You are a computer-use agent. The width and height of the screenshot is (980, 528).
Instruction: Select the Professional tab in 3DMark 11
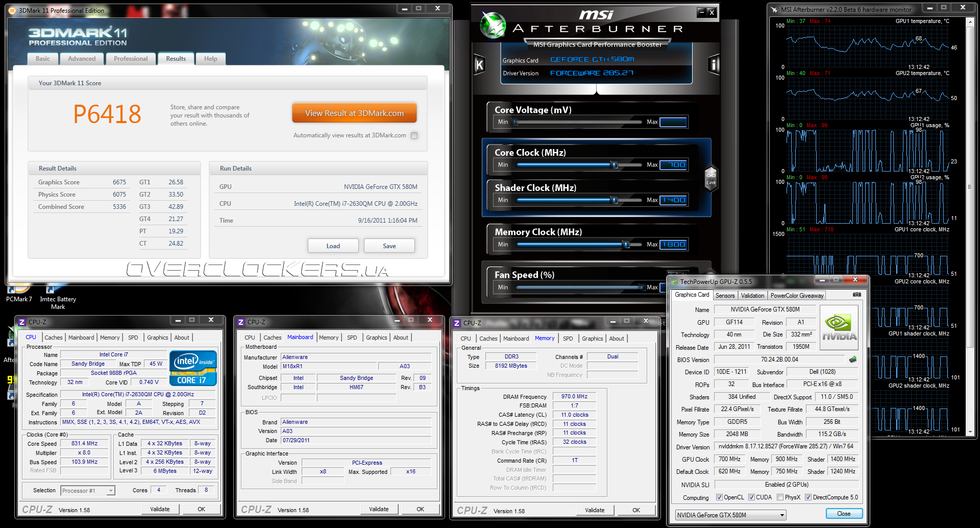[x=131, y=59]
